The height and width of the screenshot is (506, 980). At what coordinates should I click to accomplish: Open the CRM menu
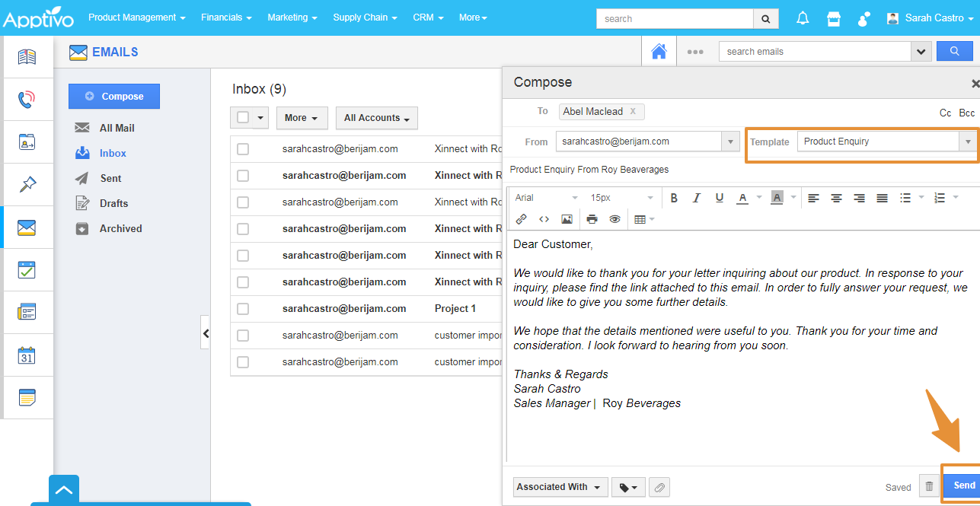(427, 17)
